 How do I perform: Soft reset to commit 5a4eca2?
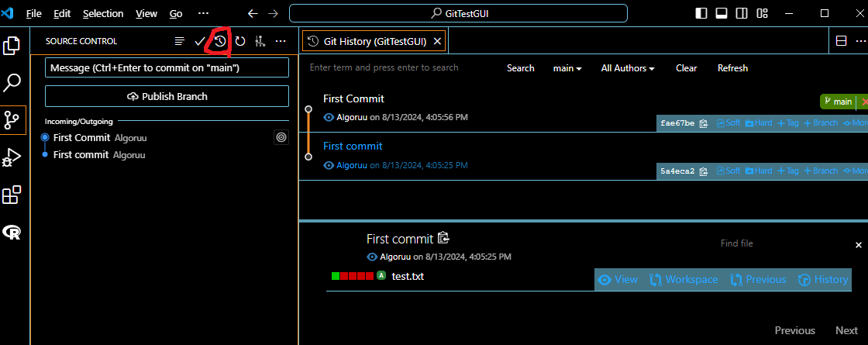point(728,171)
